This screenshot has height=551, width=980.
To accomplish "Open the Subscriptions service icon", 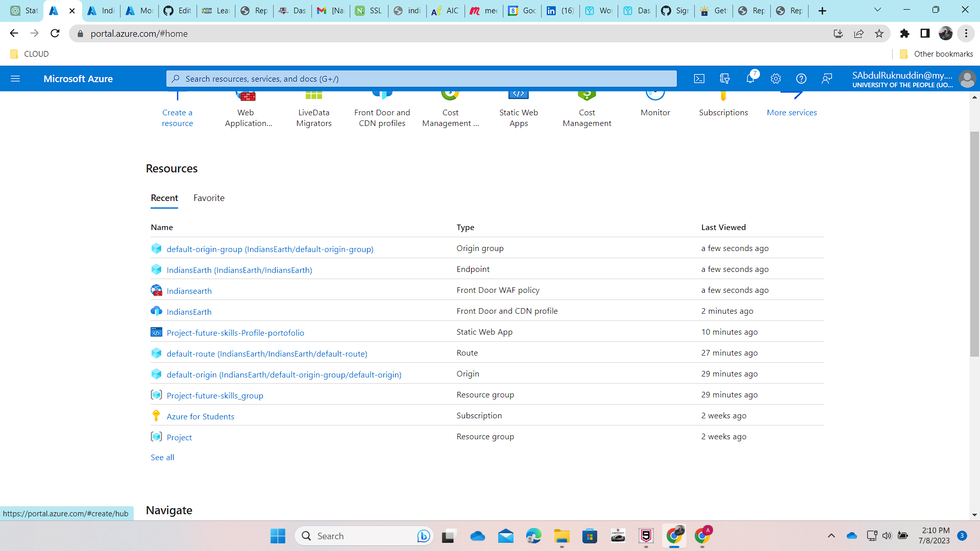I will [x=723, y=102].
